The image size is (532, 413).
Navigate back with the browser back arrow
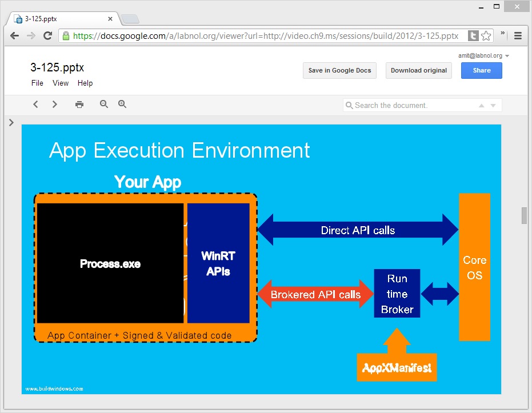tap(14, 35)
